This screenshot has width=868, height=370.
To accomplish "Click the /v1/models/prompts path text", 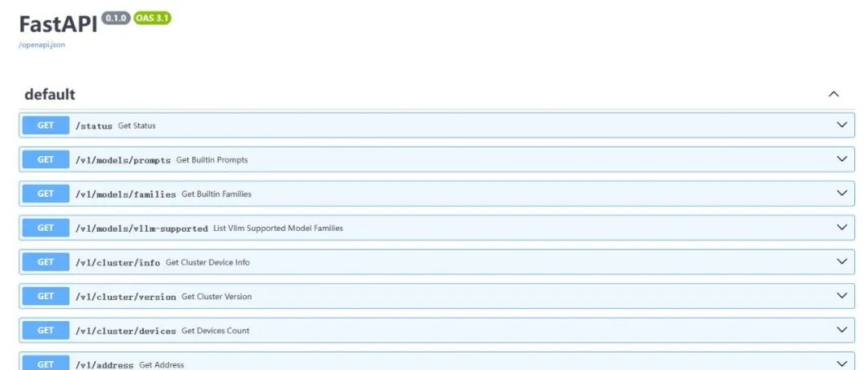I will 123,160.
